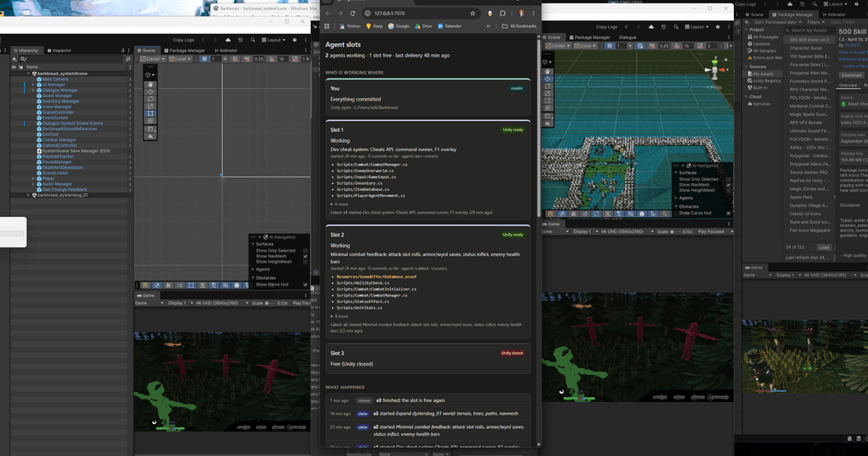
Task: Adjust the Scale slider in left Game view
Action: 272,303
